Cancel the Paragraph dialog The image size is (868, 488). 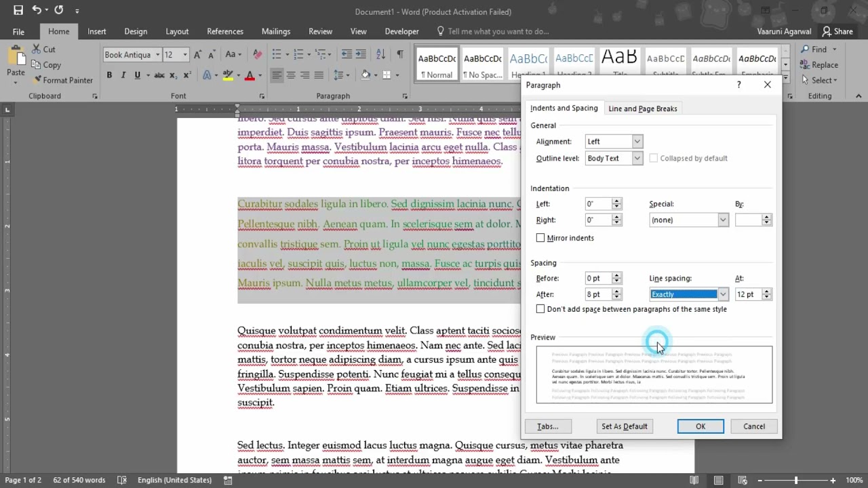(x=754, y=426)
